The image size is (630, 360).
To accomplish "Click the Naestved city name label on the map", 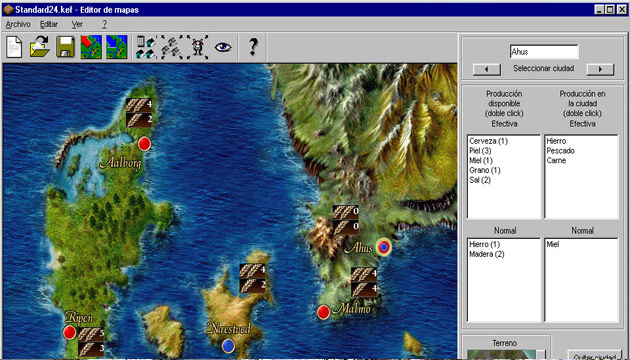I will [x=228, y=329].
